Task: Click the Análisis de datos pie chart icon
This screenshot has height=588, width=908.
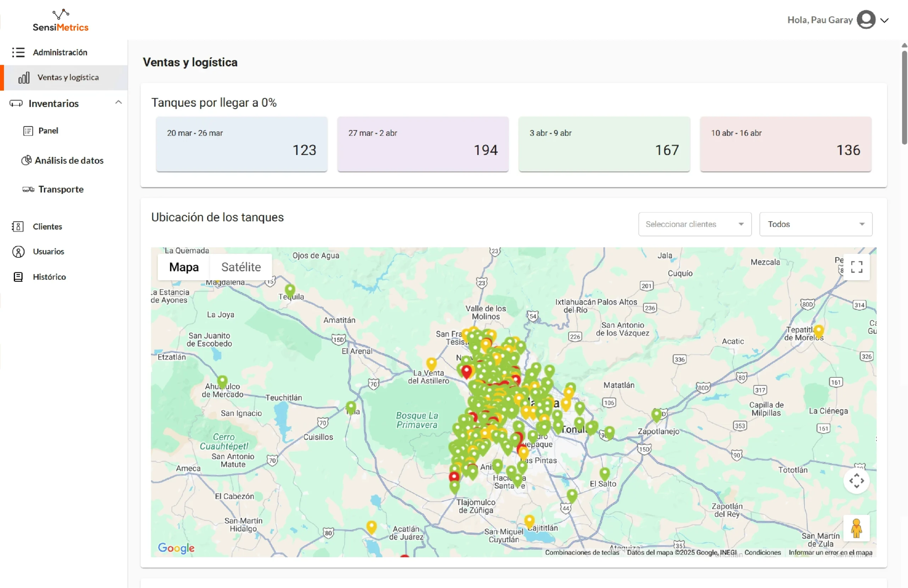Action: [26, 160]
